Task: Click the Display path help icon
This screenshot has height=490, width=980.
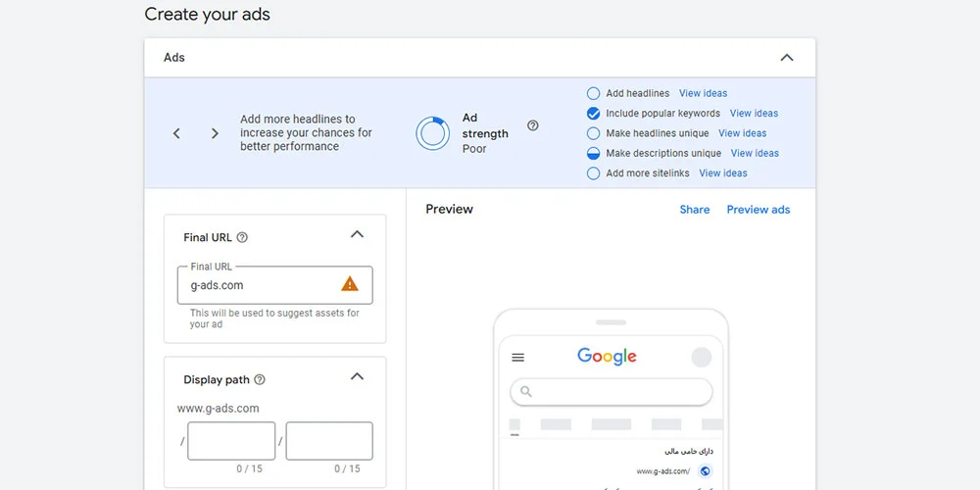Action: tap(260, 380)
